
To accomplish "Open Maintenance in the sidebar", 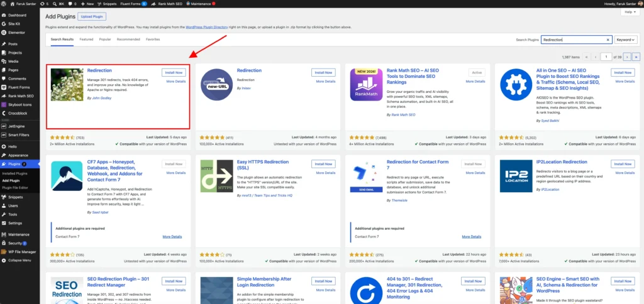I will [x=18, y=235].
